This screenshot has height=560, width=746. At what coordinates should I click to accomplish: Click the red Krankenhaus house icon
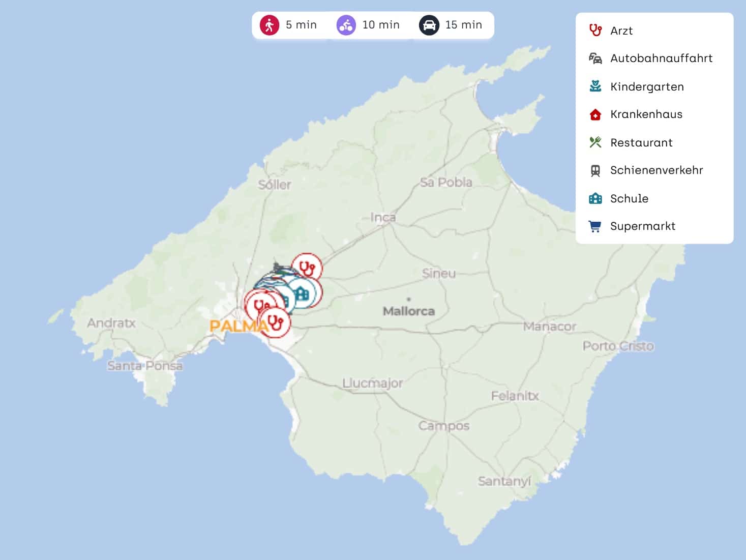595,114
